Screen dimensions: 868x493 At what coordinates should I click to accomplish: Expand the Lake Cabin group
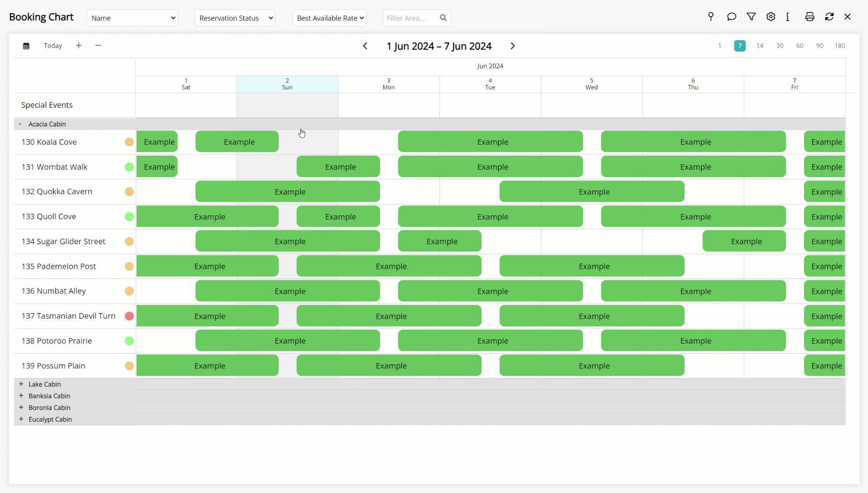coord(21,384)
